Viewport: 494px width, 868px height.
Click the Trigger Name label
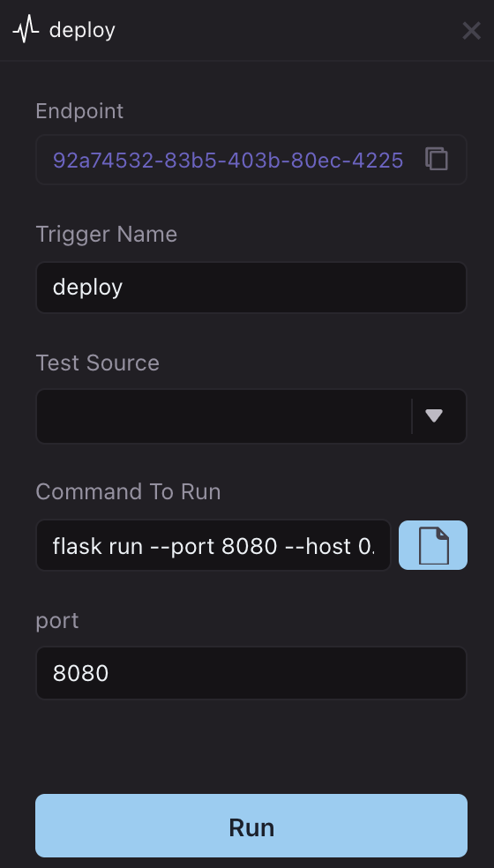click(107, 234)
